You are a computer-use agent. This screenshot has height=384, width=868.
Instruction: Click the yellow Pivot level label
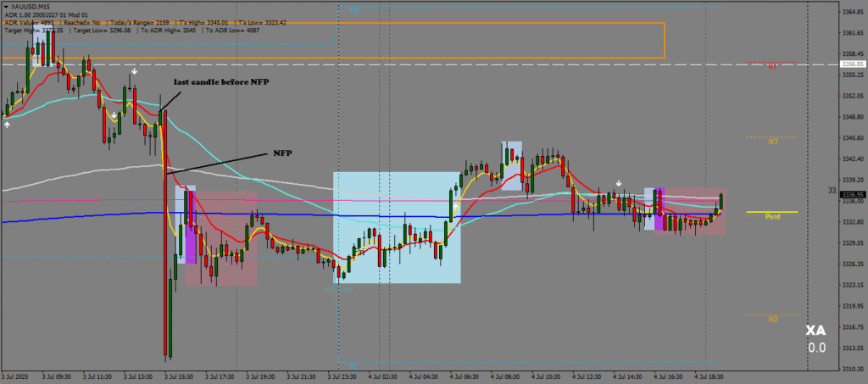772,217
